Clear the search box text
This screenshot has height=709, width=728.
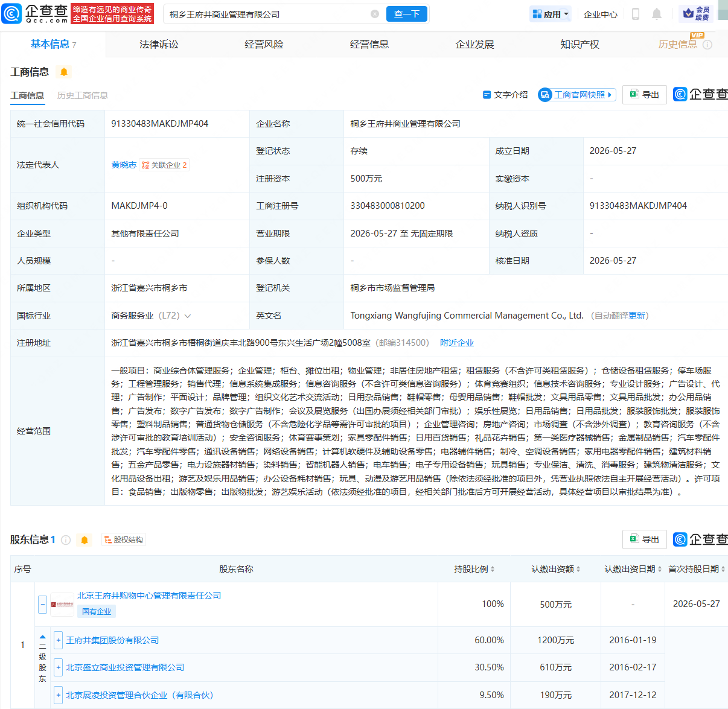pyautogui.click(x=375, y=14)
